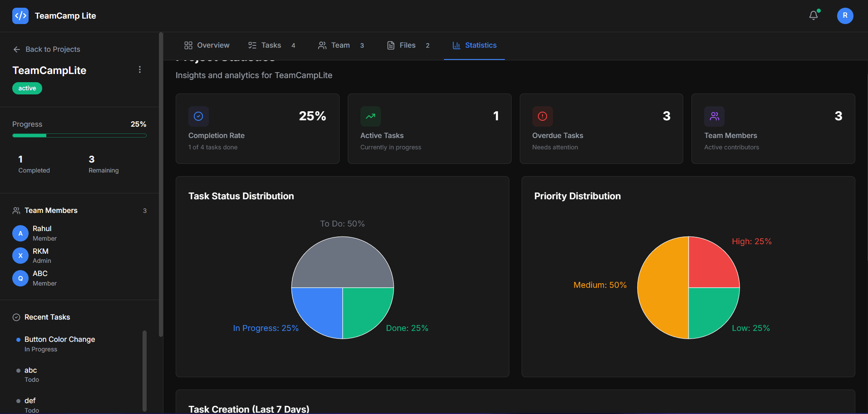Click the Completed count 1 in sidebar
This screenshot has height=414, width=868.
click(x=20, y=159)
